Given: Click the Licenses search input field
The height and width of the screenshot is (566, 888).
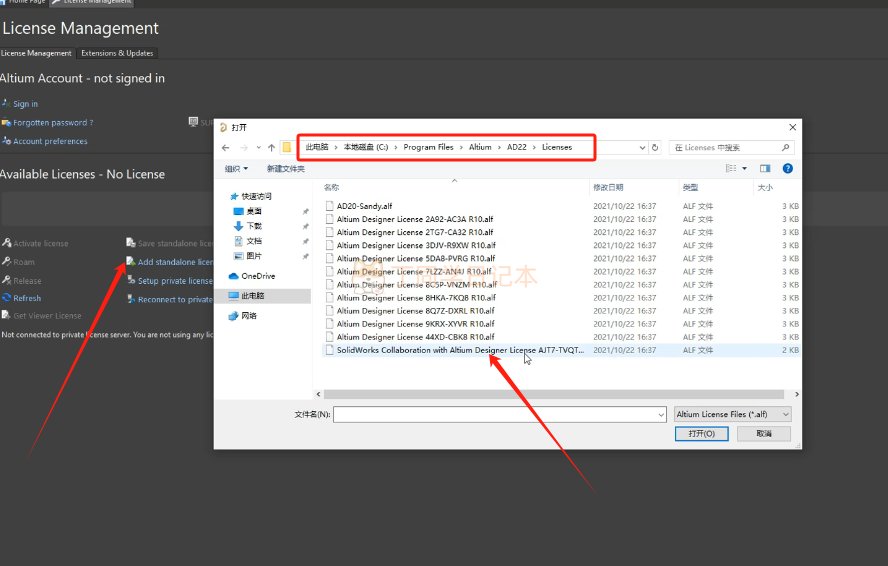Looking at the screenshot, I should 728,147.
